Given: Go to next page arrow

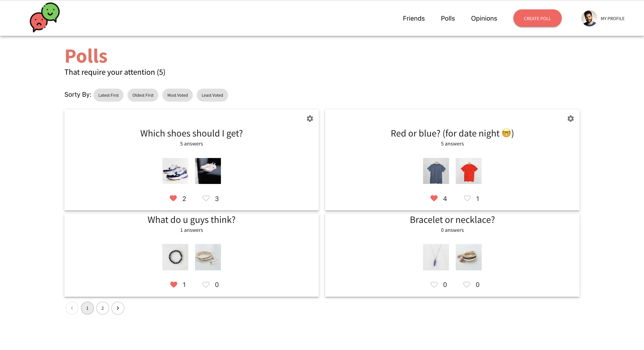Looking at the screenshot, I should tap(118, 308).
